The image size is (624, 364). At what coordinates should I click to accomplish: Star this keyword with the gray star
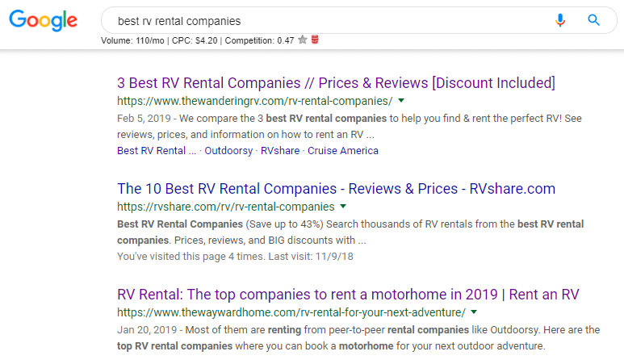pos(303,40)
